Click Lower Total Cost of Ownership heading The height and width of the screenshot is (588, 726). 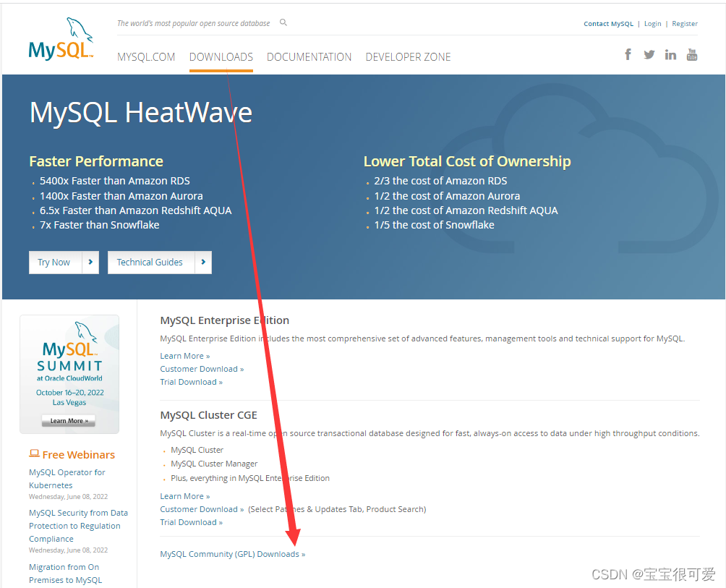tap(466, 161)
